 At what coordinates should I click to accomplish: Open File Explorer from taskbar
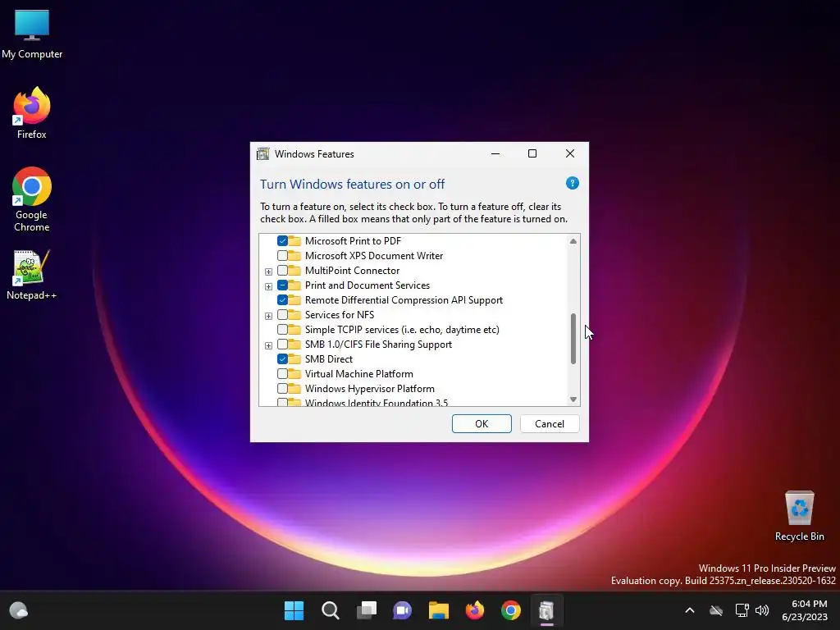coord(439,610)
